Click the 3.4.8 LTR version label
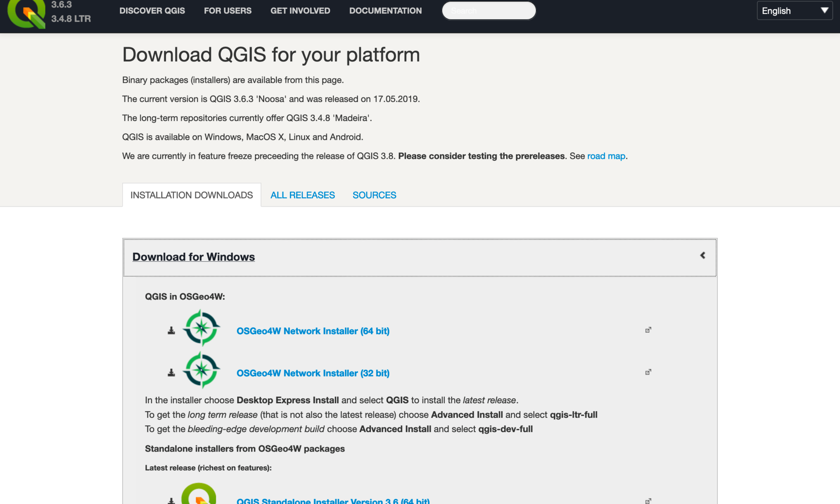Viewport: 840px width, 504px height. click(71, 19)
